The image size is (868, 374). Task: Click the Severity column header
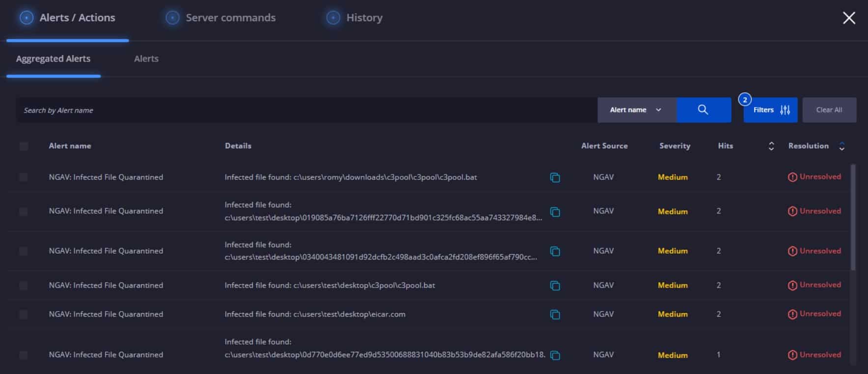[675, 146]
